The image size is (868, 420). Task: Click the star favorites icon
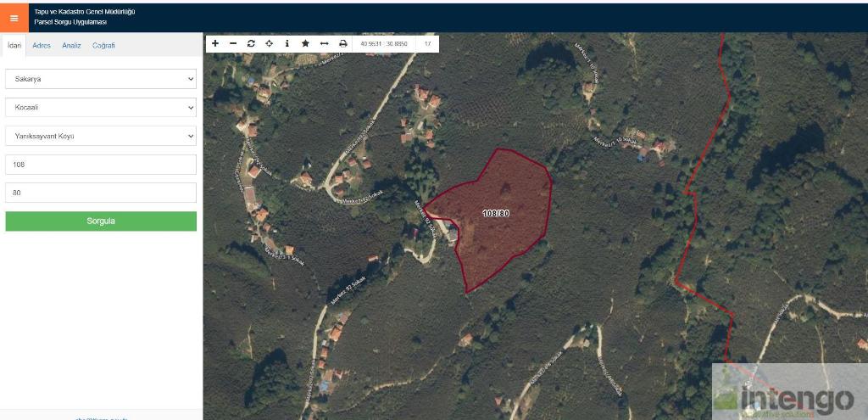[305, 43]
